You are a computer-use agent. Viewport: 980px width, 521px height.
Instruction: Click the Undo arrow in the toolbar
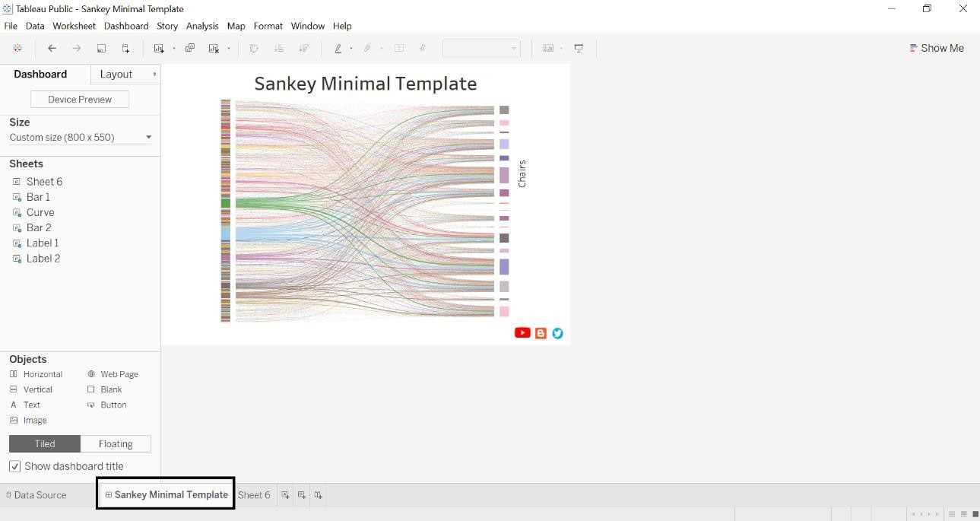point(52,48)
